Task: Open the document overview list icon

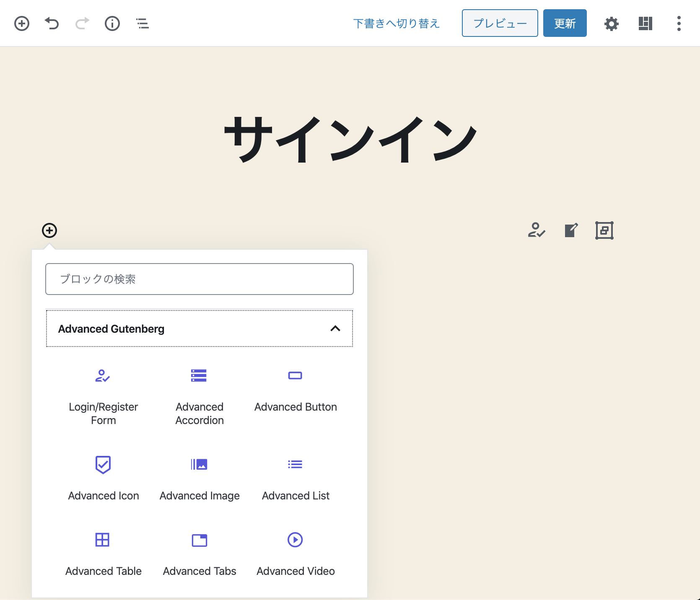Action: point(142,23)
